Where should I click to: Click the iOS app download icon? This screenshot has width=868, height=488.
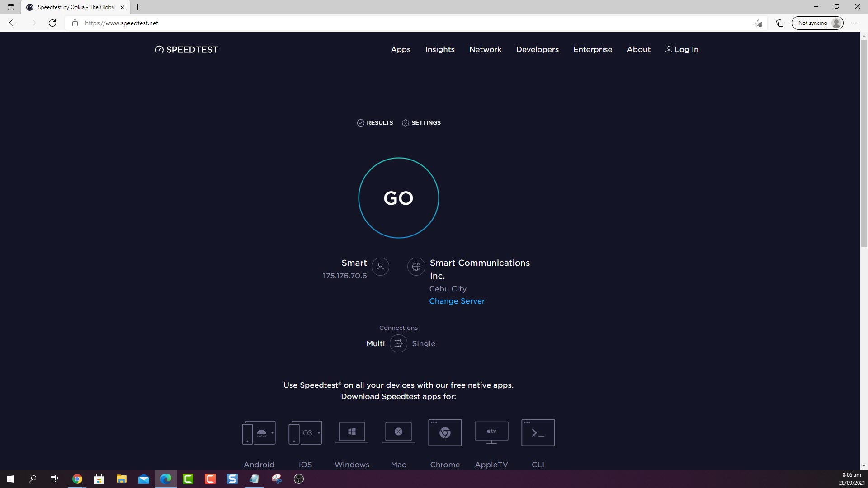(x=305, y=433)
